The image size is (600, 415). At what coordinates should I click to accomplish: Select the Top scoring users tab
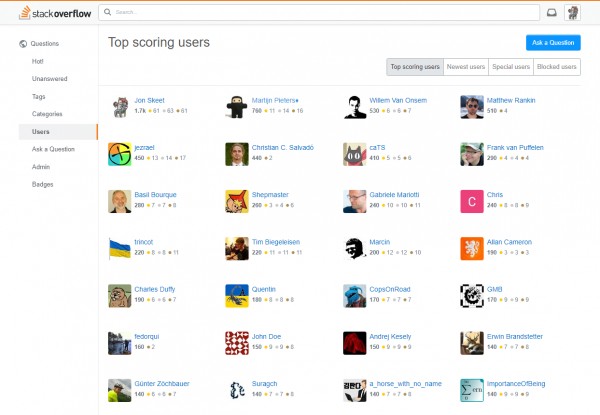414,67
